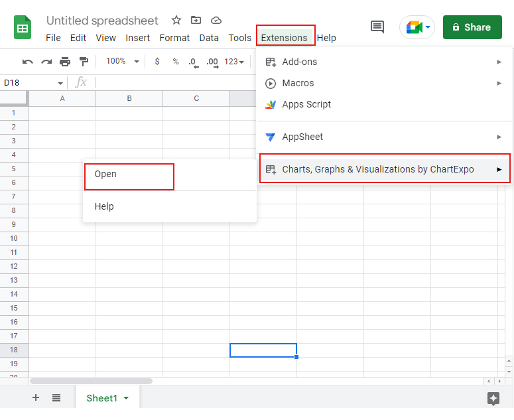Expand the AppSheet submenu

click(x=384, y=137)
